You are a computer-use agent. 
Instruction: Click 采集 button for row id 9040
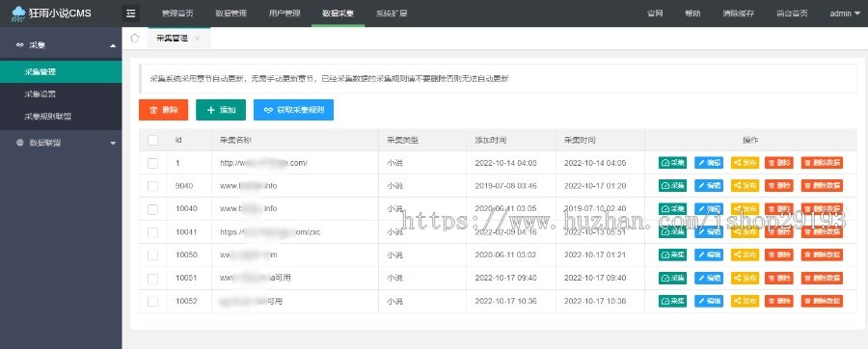[x=672, y=186]
